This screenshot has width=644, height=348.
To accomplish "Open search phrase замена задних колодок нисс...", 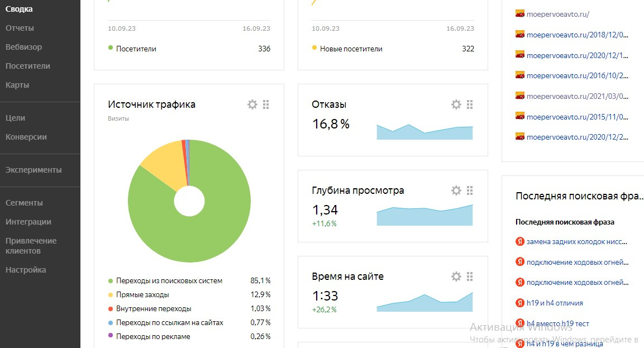I will coord(576,241).
